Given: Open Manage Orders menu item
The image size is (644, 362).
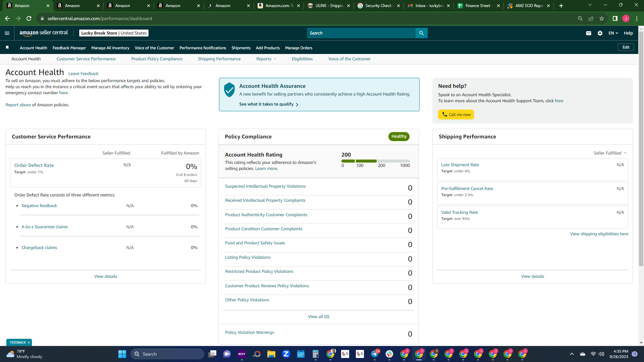Looking at the screenshot, I should coord(299,48).
